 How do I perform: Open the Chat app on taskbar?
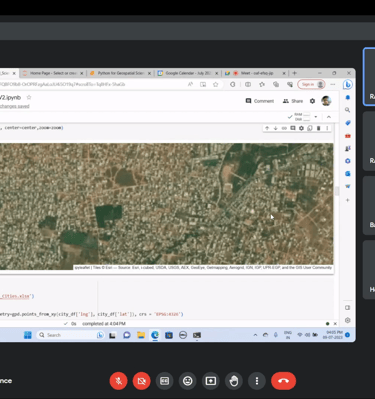pyautogui.click(x=127, y=335)
